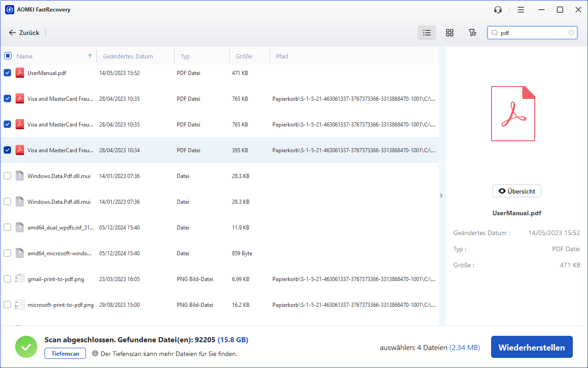Sort by the Geändertes Datum column header

pyautogui.click(x=128, y=56)
